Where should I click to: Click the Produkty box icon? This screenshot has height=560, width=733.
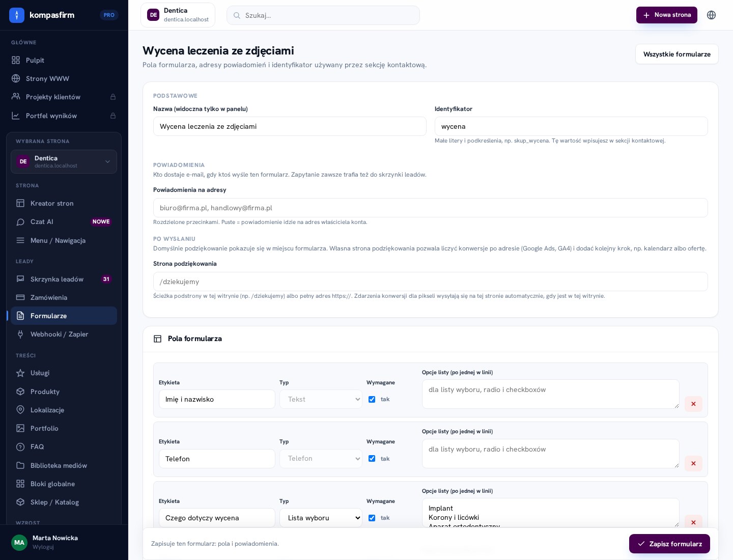pyautogui.click(x=20, y=391)
